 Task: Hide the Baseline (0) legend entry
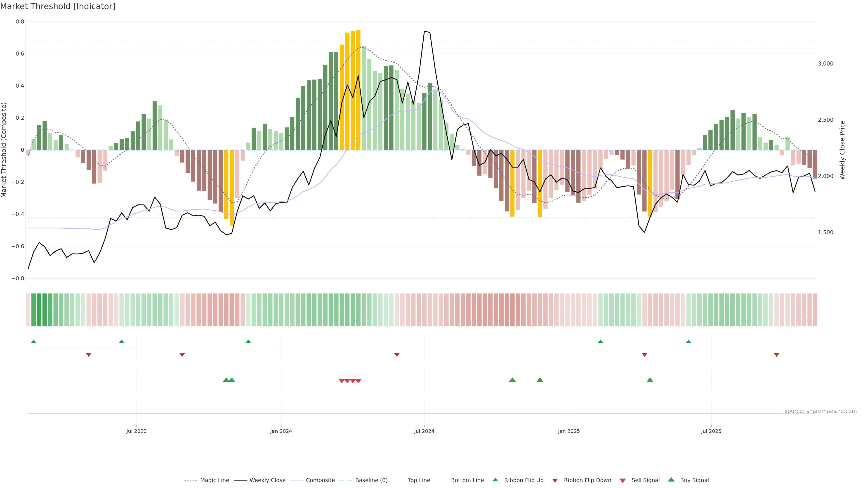coord(371,480)
